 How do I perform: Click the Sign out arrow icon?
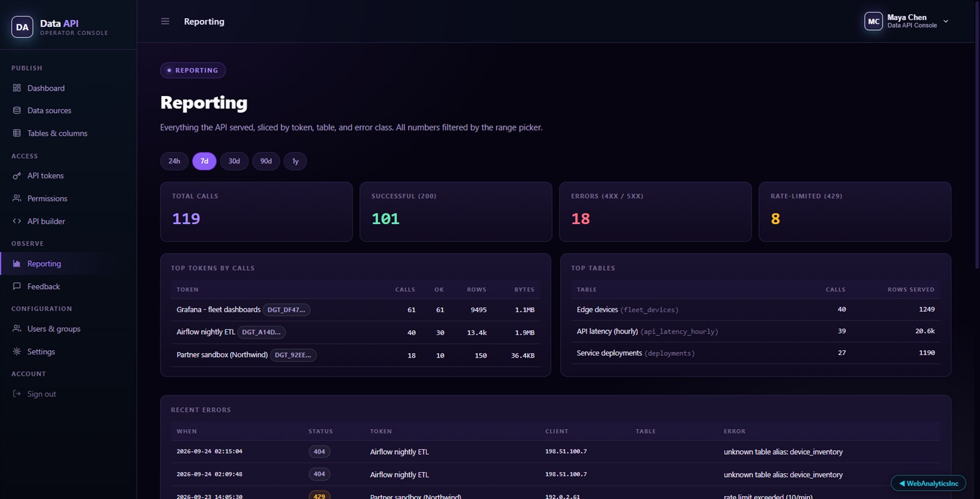(x=17, y=394)
